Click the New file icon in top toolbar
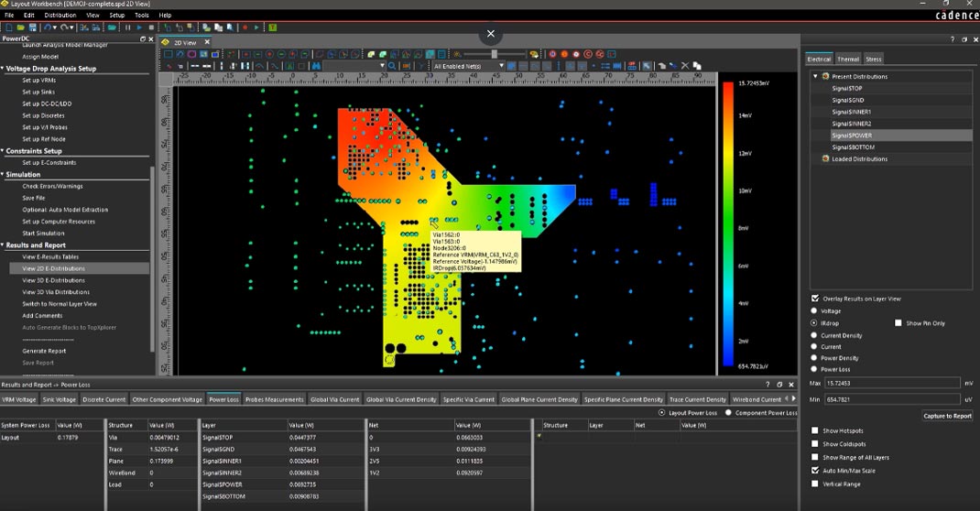The image size is (980, 511). coord(9,27)
